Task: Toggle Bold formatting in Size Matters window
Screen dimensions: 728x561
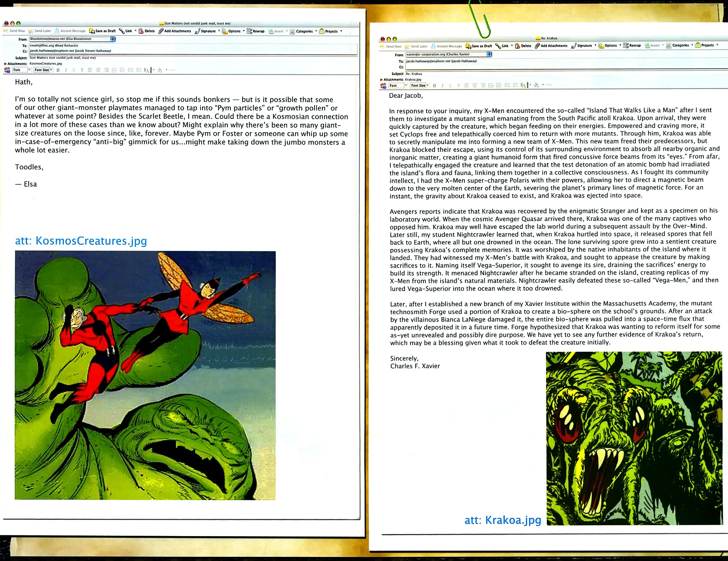Action: click(x=58, y=70)
